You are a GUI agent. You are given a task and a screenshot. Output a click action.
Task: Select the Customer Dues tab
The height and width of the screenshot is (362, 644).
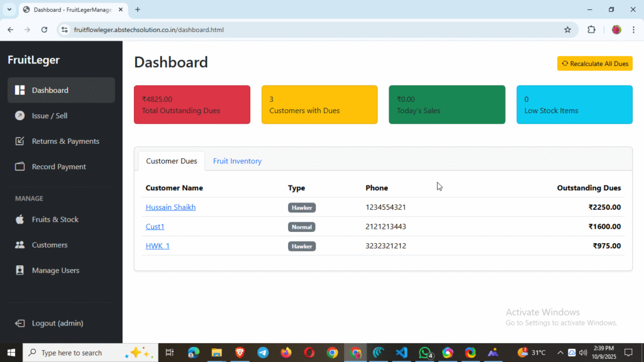pos(171,161)
